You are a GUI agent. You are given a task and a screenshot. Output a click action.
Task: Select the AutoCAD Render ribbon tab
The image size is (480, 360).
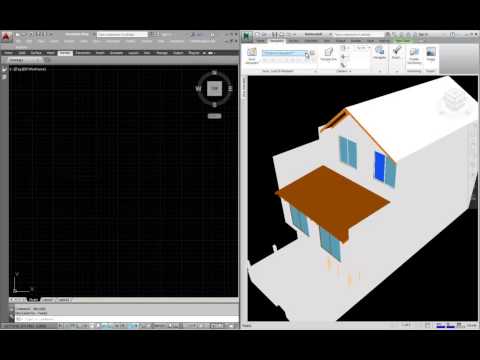coord(65,53)
